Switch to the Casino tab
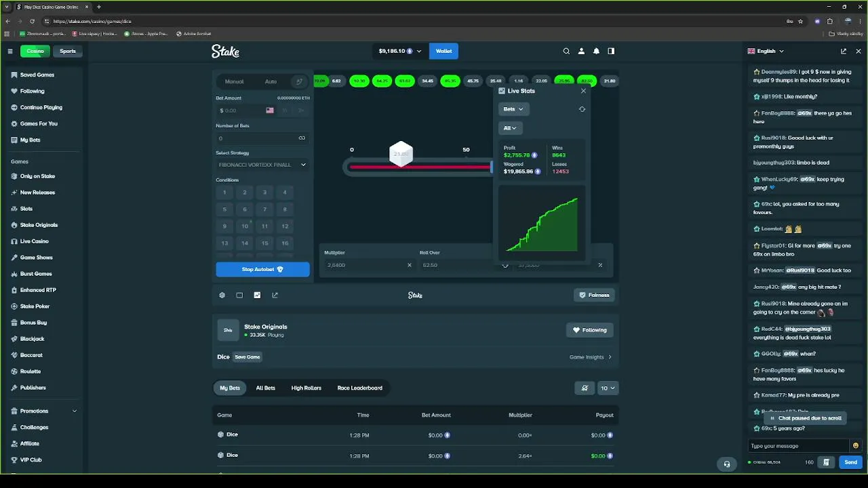Screen dimensions: 868x488 point(35,51)
